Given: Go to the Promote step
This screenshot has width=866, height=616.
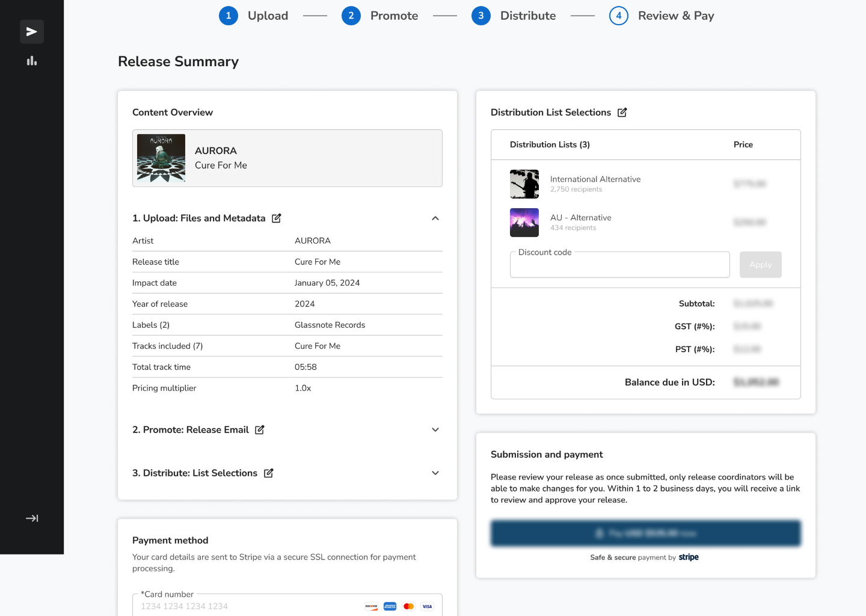Looking at the screenshot, I should point(380,16).
